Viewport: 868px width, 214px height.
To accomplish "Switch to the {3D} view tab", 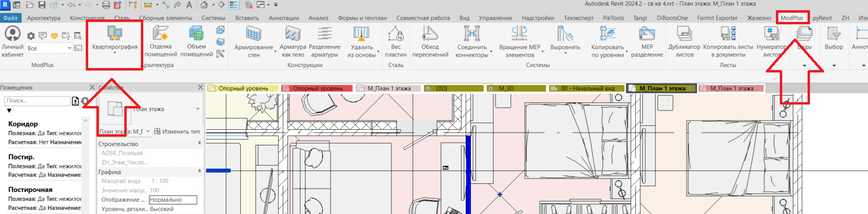I will coord(453,88).
